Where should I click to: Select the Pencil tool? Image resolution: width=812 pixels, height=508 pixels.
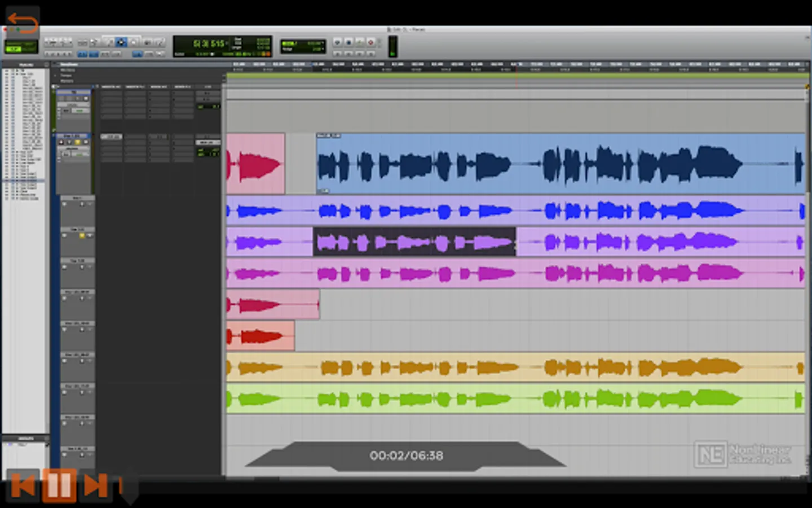159,42
